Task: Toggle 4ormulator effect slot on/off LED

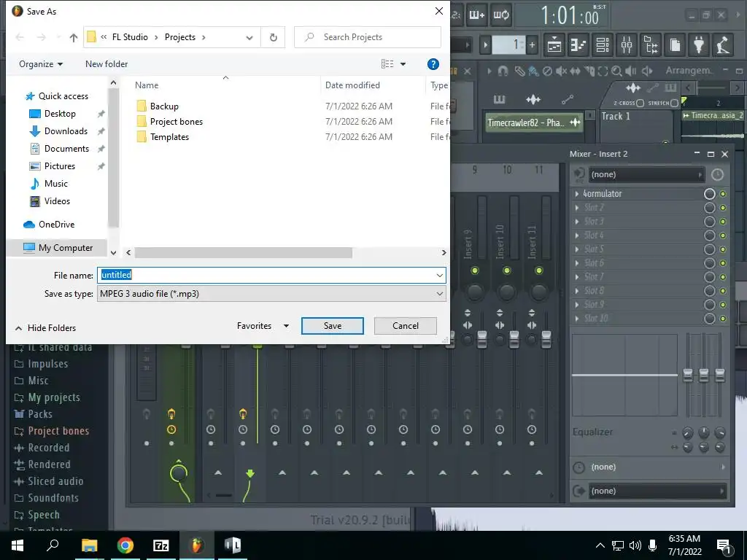Action: tap(723, 194)
